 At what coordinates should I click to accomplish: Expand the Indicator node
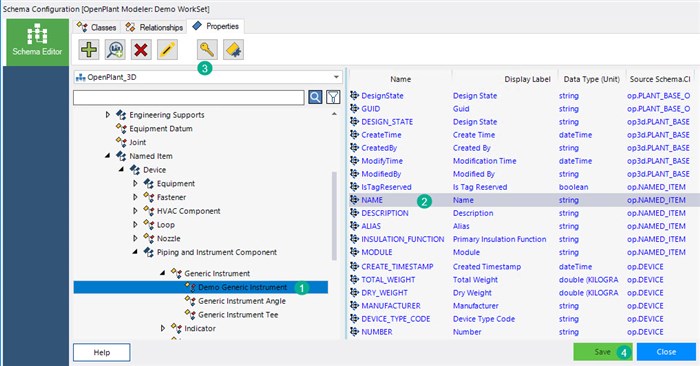pyautogui.click(x=162, y=328)
